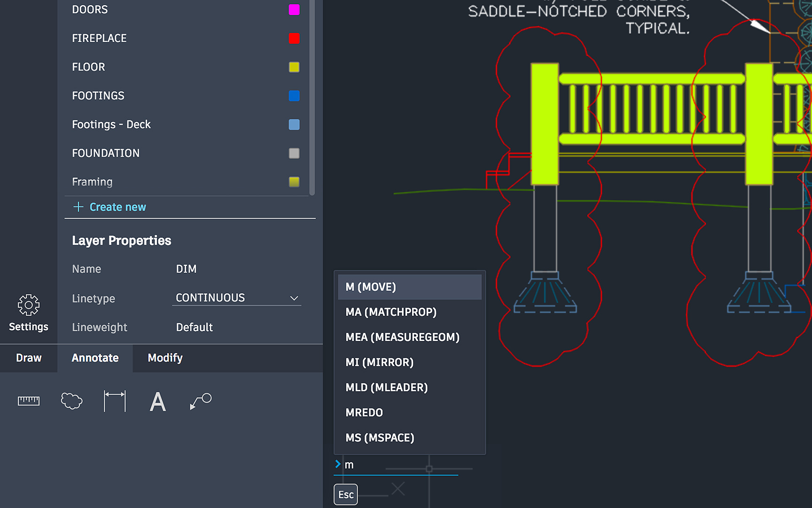
Task: Select the Measure ruler tool
Action: [x=29, y=401]
